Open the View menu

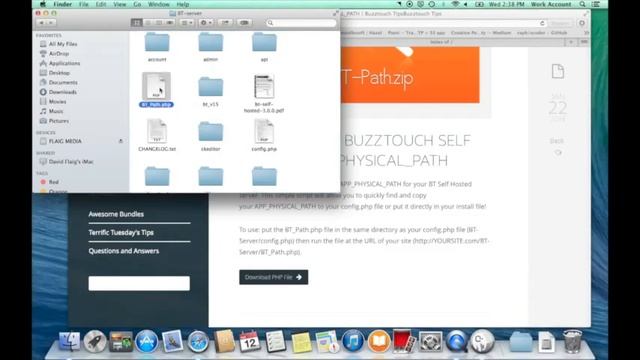(120, 4)
